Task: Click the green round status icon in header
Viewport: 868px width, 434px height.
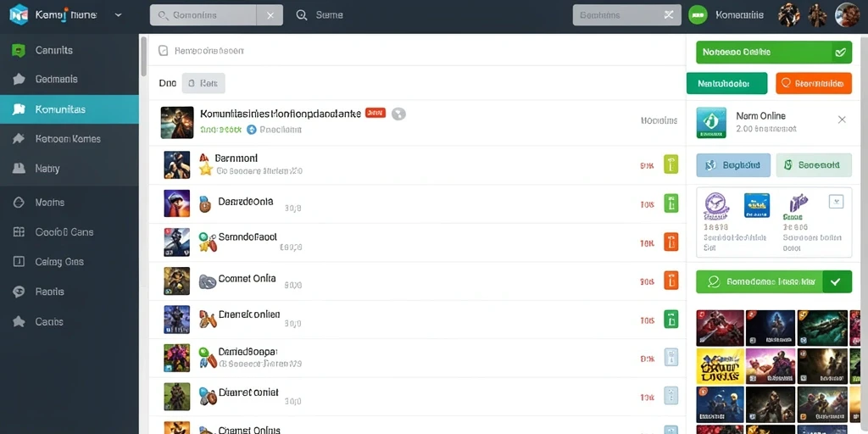Action: click(x=698, y=15)
